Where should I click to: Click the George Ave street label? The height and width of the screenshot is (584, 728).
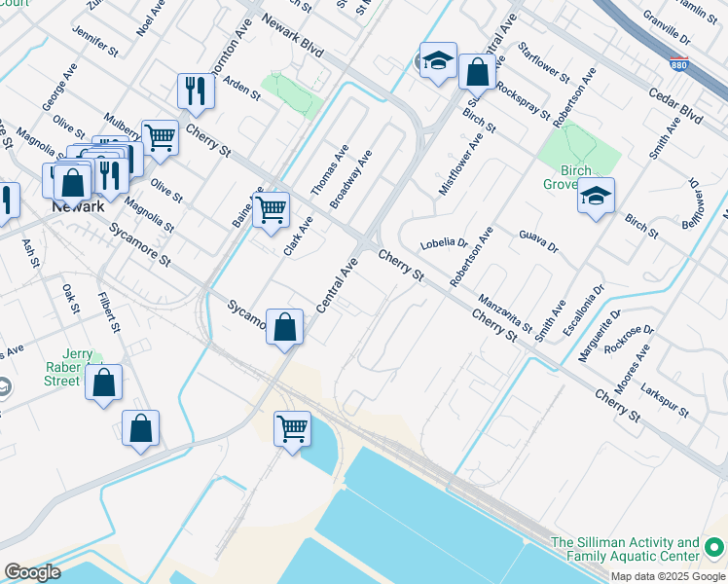pos(60,88)
